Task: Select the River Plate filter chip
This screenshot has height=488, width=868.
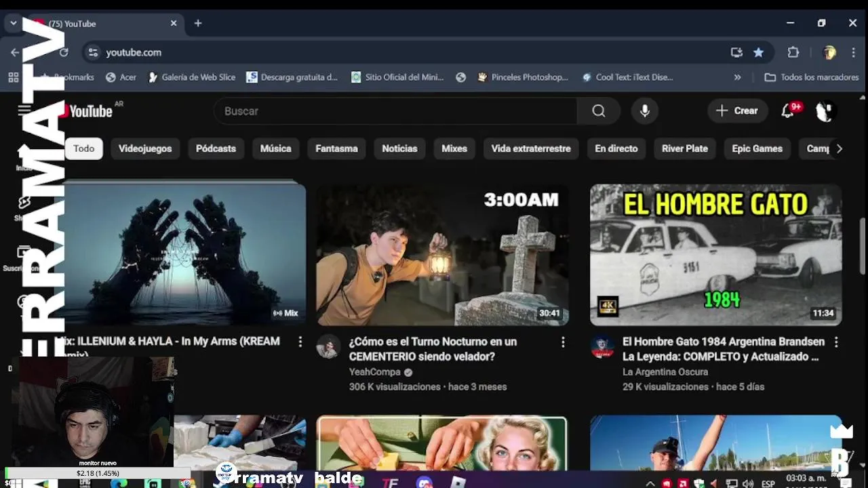Action: point(685,148)
